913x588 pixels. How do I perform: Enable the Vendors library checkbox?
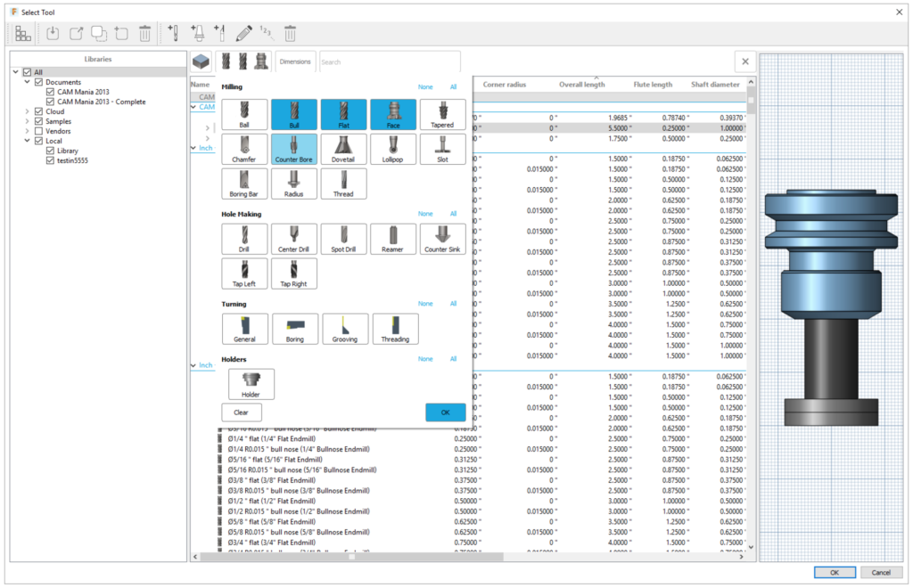click(38, 131)
